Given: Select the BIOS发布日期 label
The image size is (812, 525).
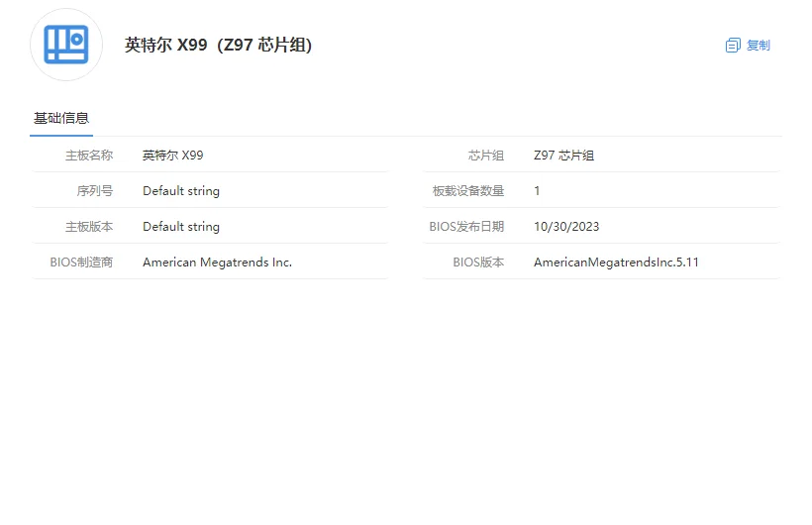Looking at the screenshot, I should (466, 227).
